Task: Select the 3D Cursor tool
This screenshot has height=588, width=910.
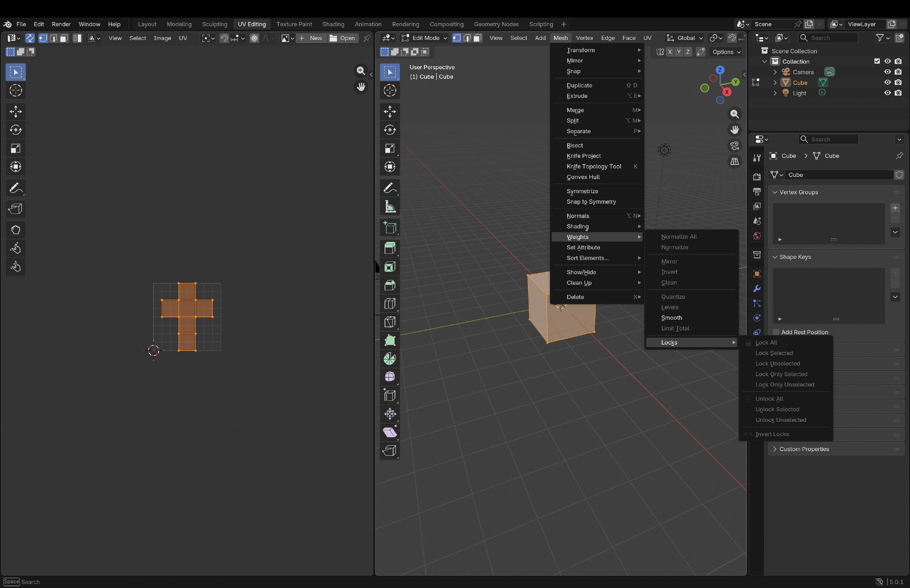Action: tap(390, 91)
